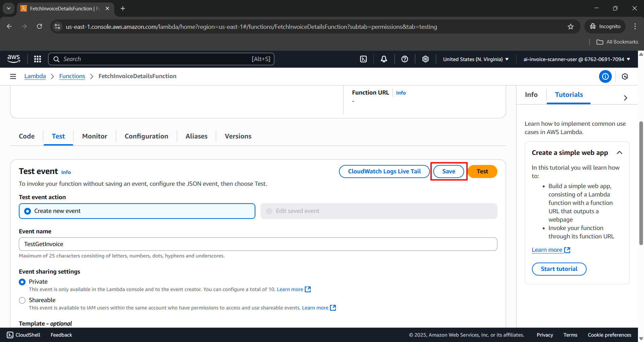644x342 pixels.
Task: Click the blue info panel icon
Action: [605, 76]
